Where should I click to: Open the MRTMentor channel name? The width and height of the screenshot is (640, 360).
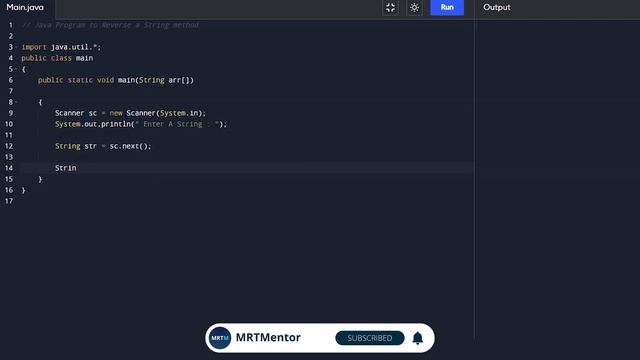pos(268,338)
